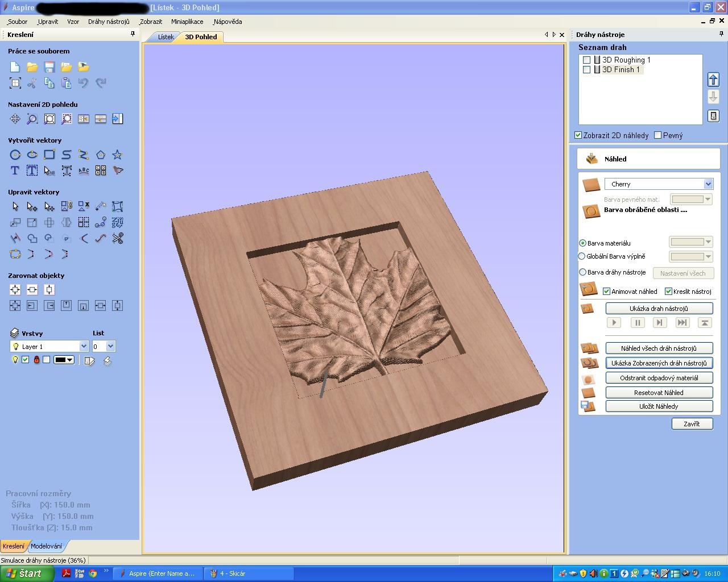
Task: Expand the Layer 1 dropdown
Action: coord(84,347)
